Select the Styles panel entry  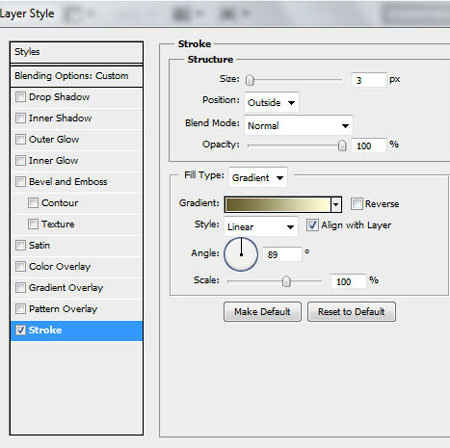point(77,52)
